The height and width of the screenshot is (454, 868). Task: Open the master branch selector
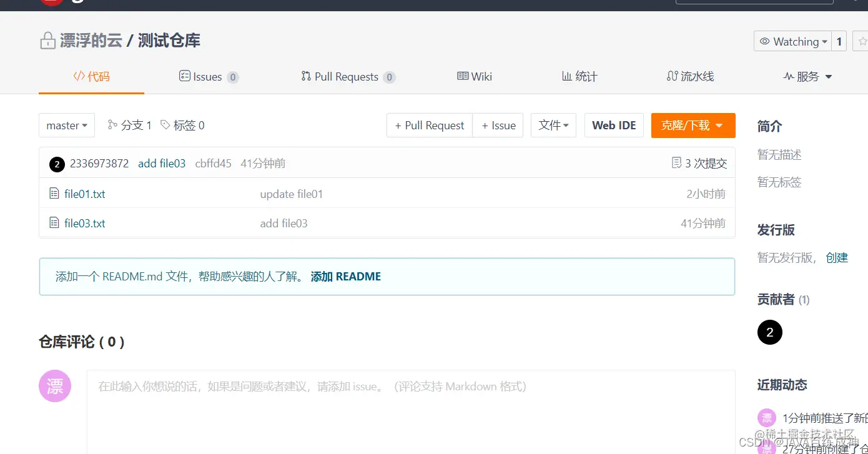pyautogui.click(x=67, y=126)
